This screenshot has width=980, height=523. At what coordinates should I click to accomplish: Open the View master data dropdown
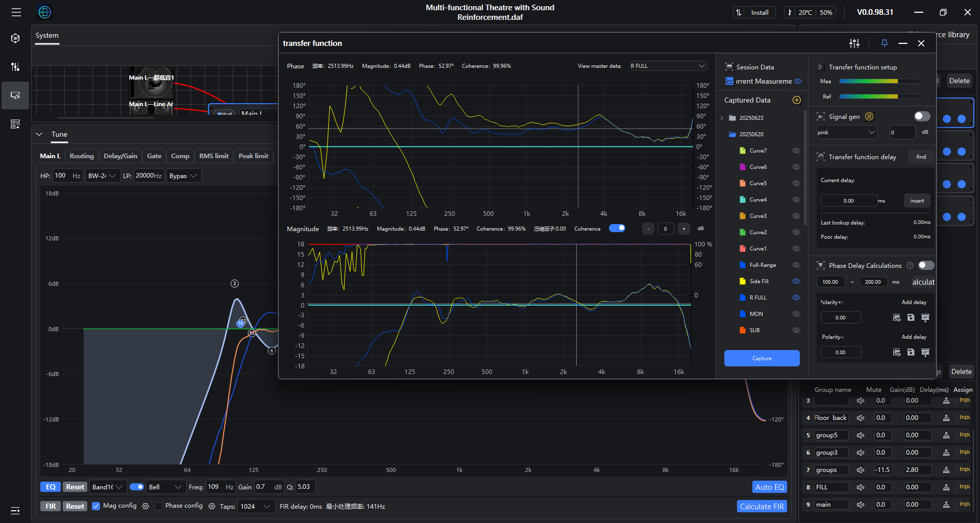(x=668, y=66)
